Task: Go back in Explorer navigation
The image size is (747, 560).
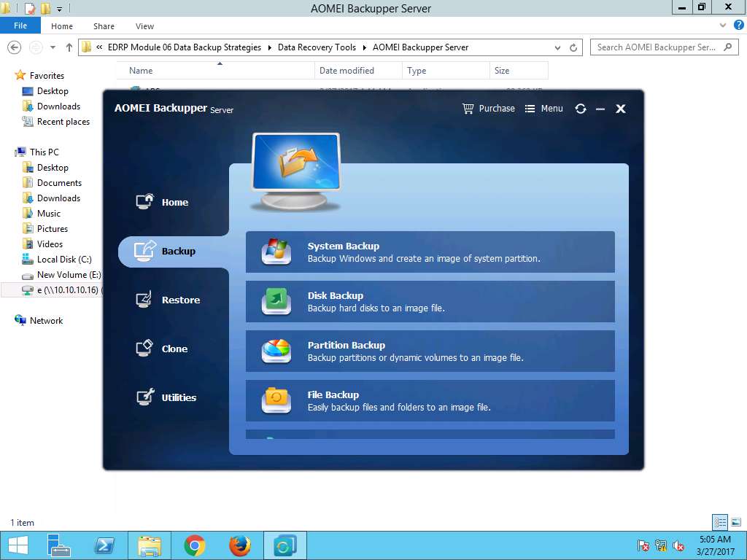Action: (15, 47)
